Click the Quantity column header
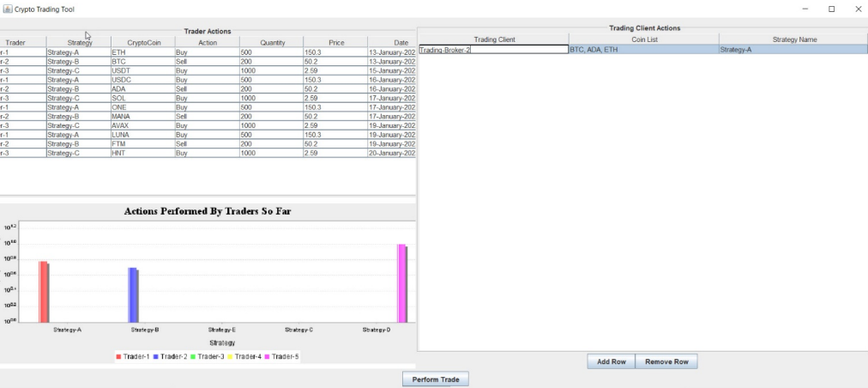Screen dimensions: 868x388 (x=271, y=42)
